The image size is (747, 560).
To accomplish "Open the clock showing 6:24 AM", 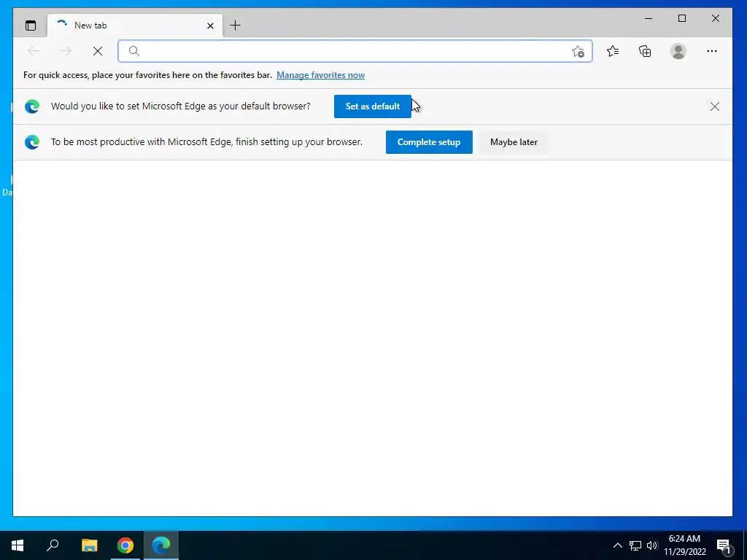I will (x=685, y=545).
